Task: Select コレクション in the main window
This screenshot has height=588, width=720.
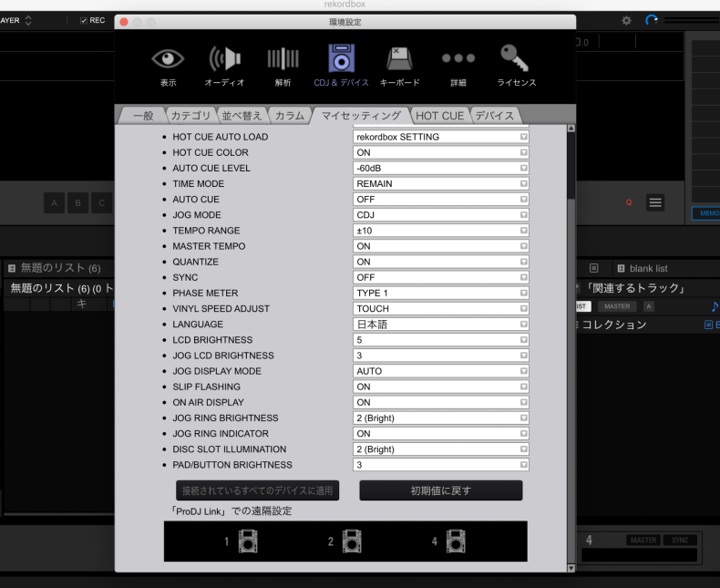Action: (x=614, y=325)
